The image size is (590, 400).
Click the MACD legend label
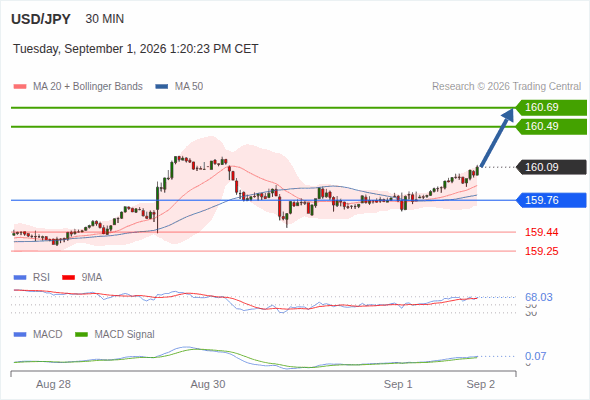coord(48,334)
